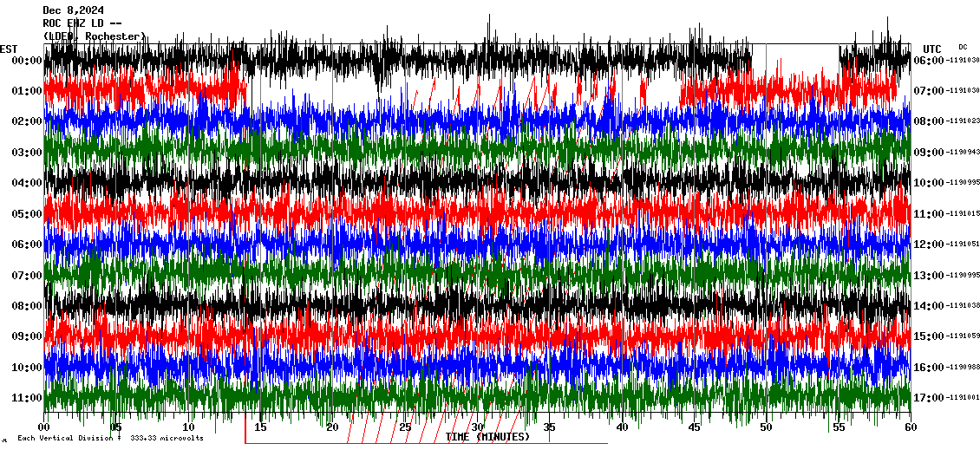This screenshot has width=980, height=450.
Task: Select the DC offset value -1190943
Action: tap(964, 153)
